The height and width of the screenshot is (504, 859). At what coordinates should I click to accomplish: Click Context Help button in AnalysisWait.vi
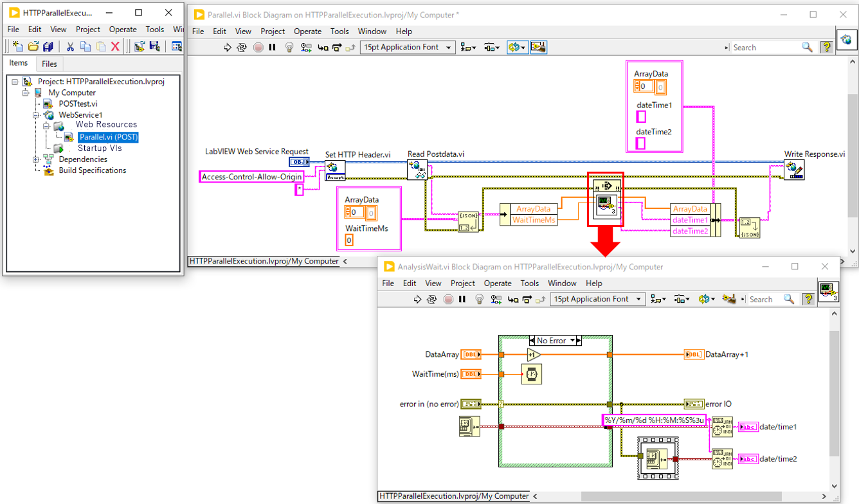(808, 299)
